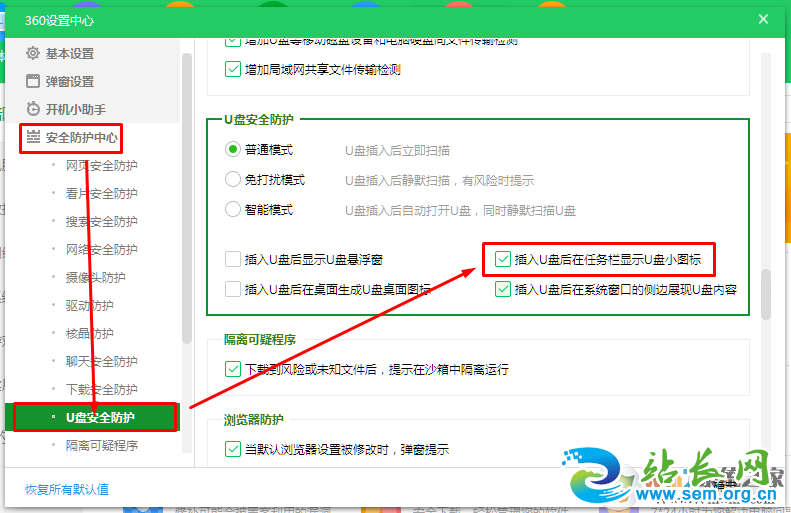Click the right settings panel scrollbar
The width and height of the screenshot is (791, 513).
coord(766,290)
